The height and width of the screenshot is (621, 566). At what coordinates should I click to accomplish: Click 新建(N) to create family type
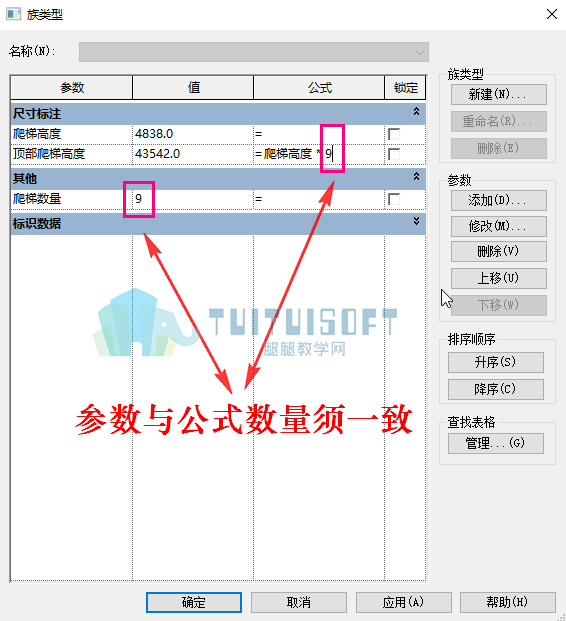pos(499,95)
